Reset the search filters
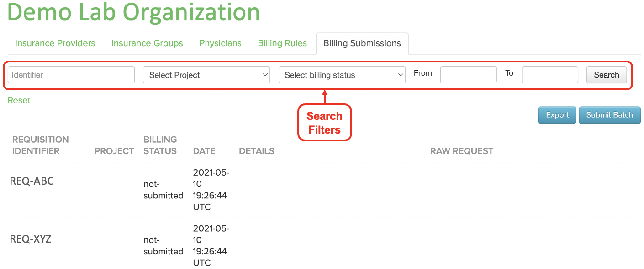This screenshot has height=269, width=644. pyautogui.click(x=19, y=100)
